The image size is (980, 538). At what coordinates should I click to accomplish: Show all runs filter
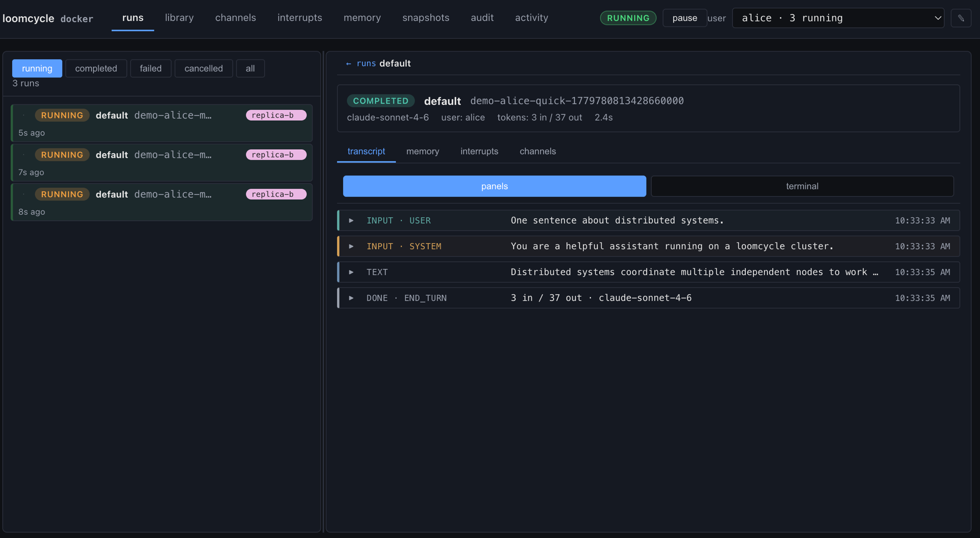coord(250,68)
